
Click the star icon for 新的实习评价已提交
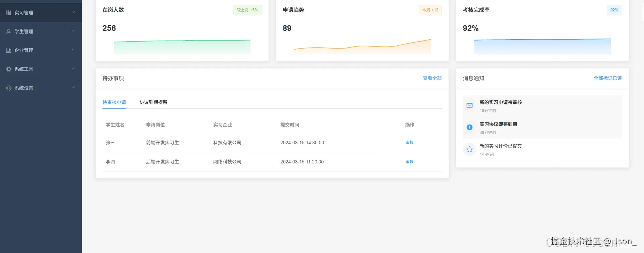[469, 149]
